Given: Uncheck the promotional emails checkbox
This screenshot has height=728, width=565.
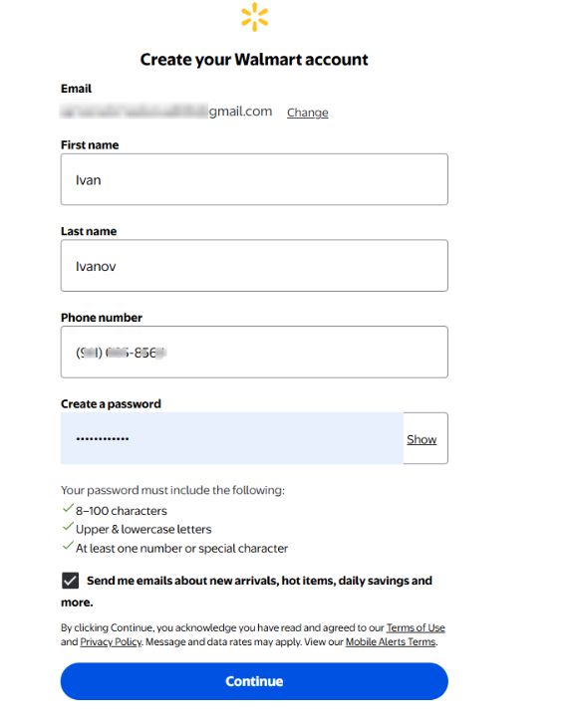Looking at the screenshot, I should pyautogui.click(x=70, y=581).
